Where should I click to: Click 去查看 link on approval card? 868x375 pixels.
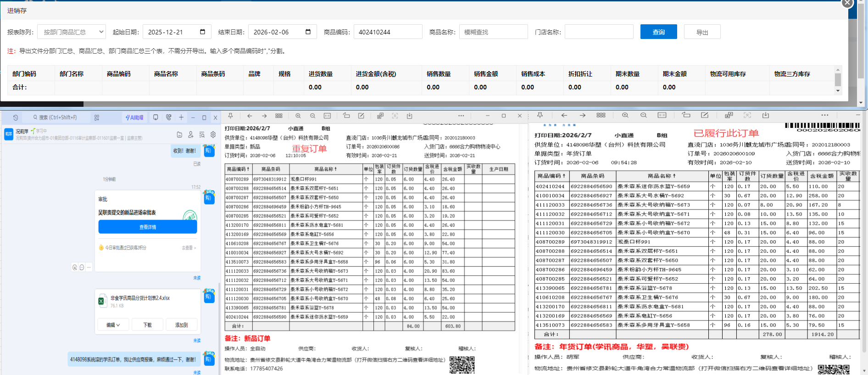click(x=188, y=248)
